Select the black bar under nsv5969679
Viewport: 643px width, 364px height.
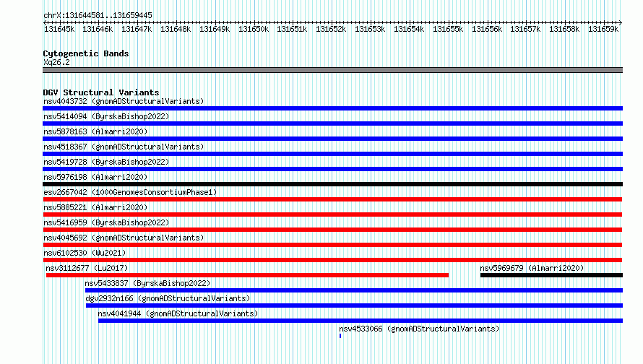pyautogui.click(x=551, y=275)
